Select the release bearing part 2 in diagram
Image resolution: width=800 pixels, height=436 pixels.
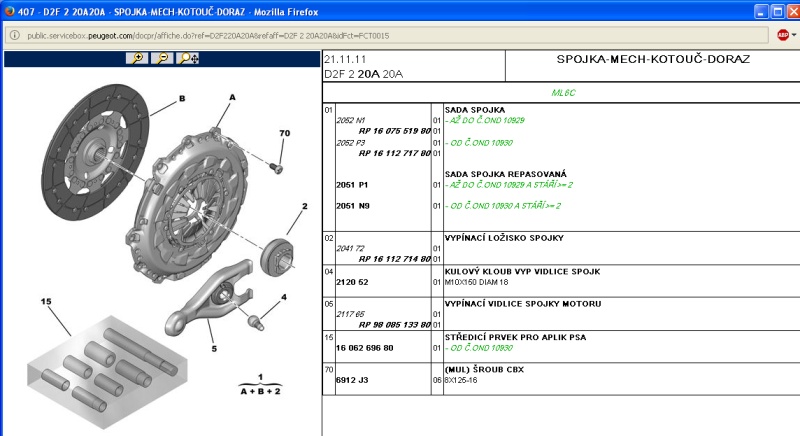pyautogui.click(x=277, y=257)
